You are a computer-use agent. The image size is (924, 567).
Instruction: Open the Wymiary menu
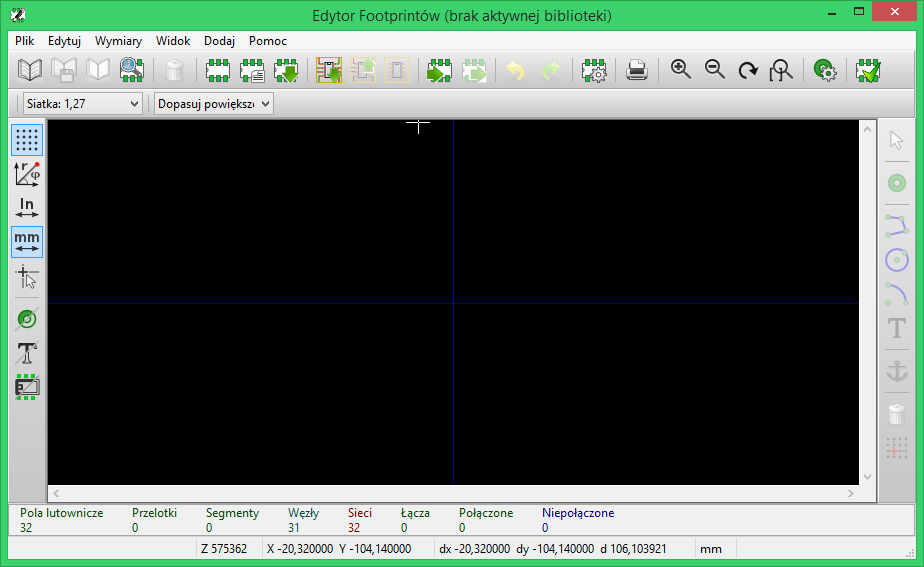point(118,41)
